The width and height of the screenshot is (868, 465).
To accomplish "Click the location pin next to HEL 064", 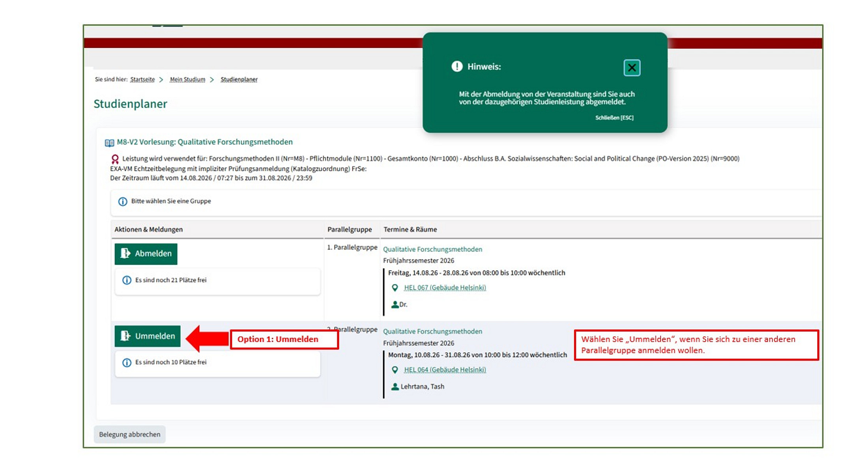I will (x=395, y=370).
